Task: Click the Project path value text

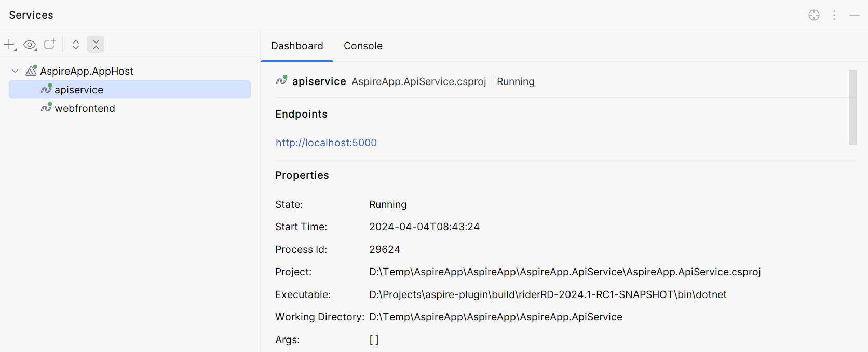Action: point(565,272)
